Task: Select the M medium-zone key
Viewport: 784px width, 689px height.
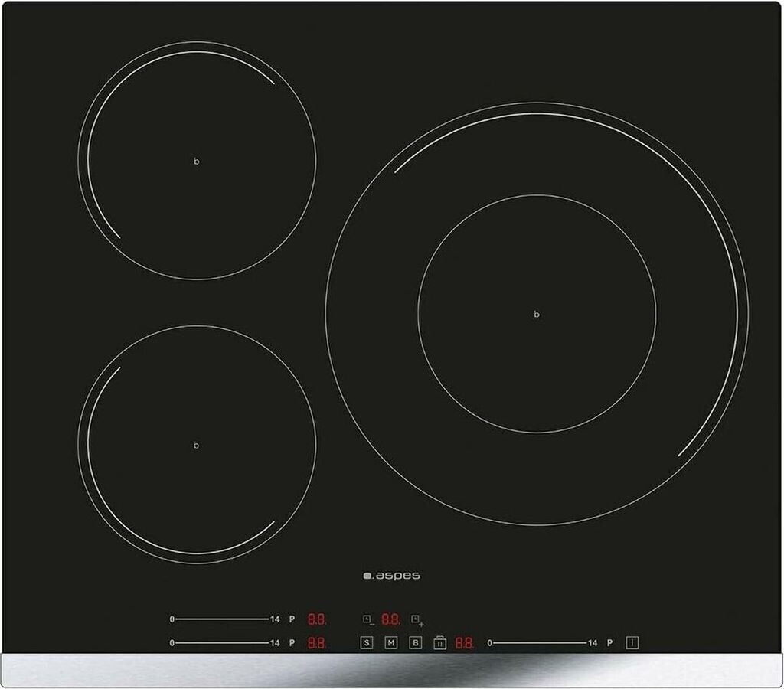Action: (390, 642)
